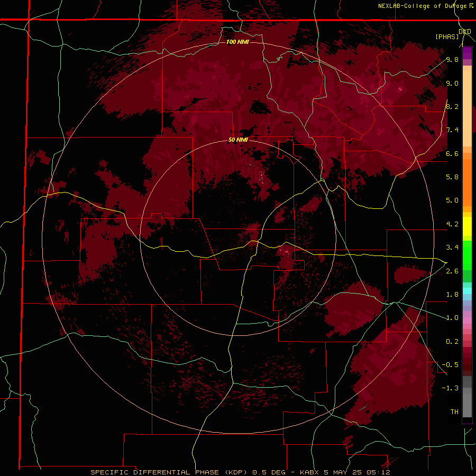Click the -0.5 legend value

450,364
